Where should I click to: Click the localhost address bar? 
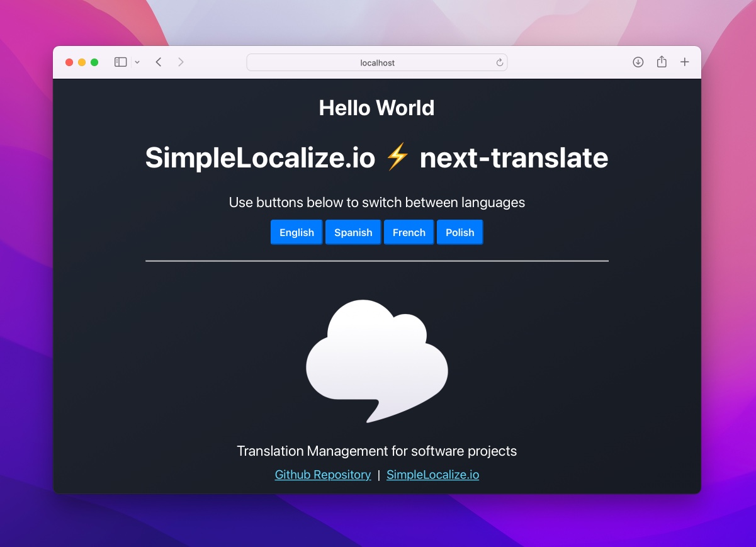[x=377, y=62]
